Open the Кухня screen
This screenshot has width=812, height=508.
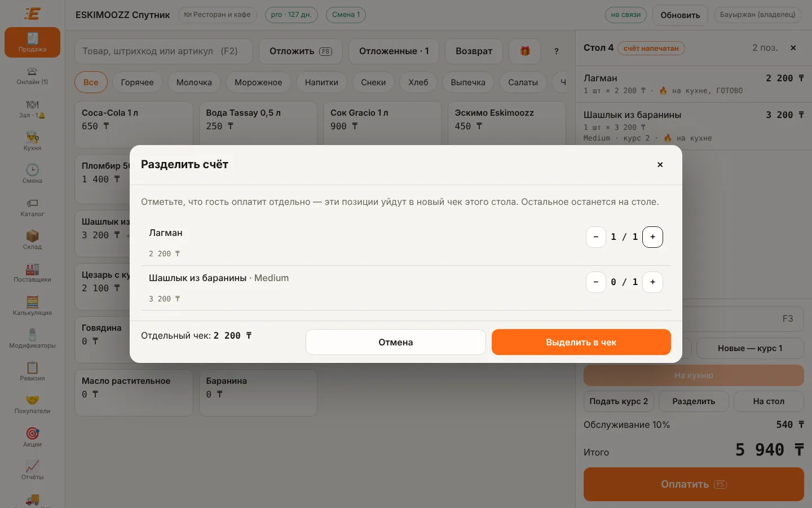tap(32, 141)
